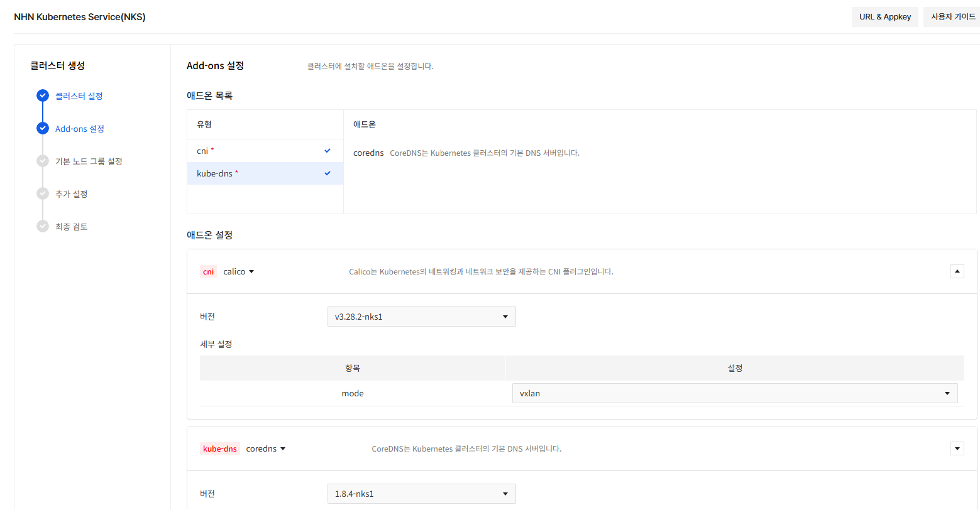Open the calico add-on selector dropdown

click(x=238, y=271)
